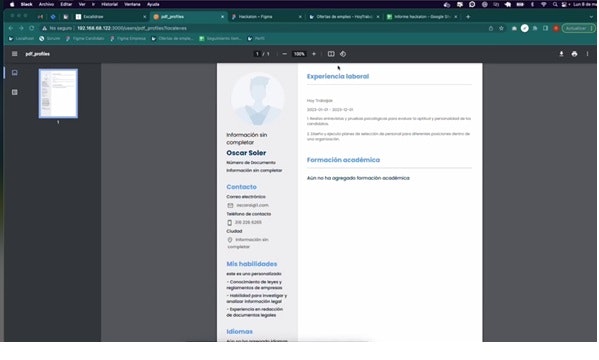Open the Perfil bookmark

256,39
